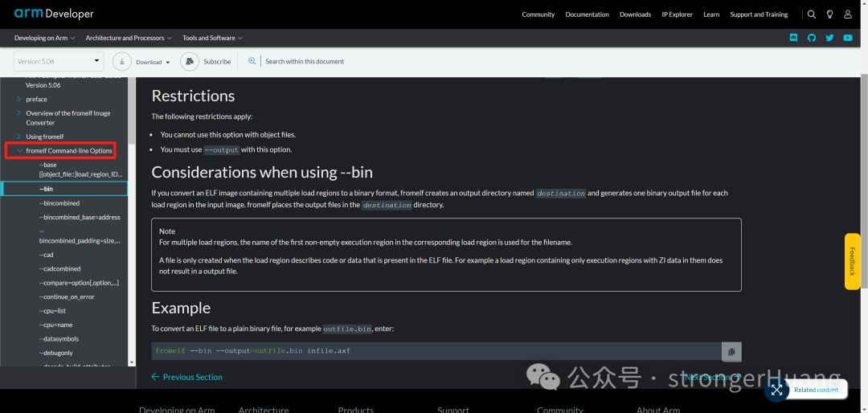The width and height of the screenshot is (868, 413).
Task: Open the Documentation menu item
Action: [587, 14]
